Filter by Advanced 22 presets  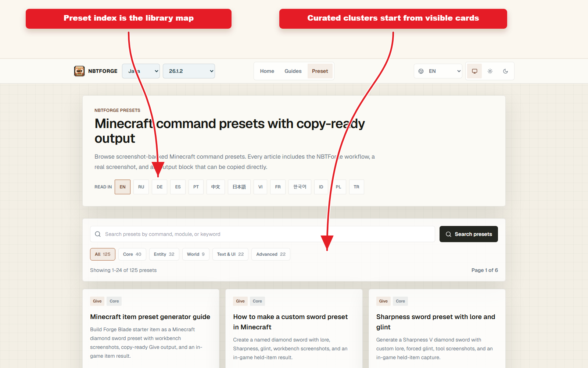coord(271,254)
